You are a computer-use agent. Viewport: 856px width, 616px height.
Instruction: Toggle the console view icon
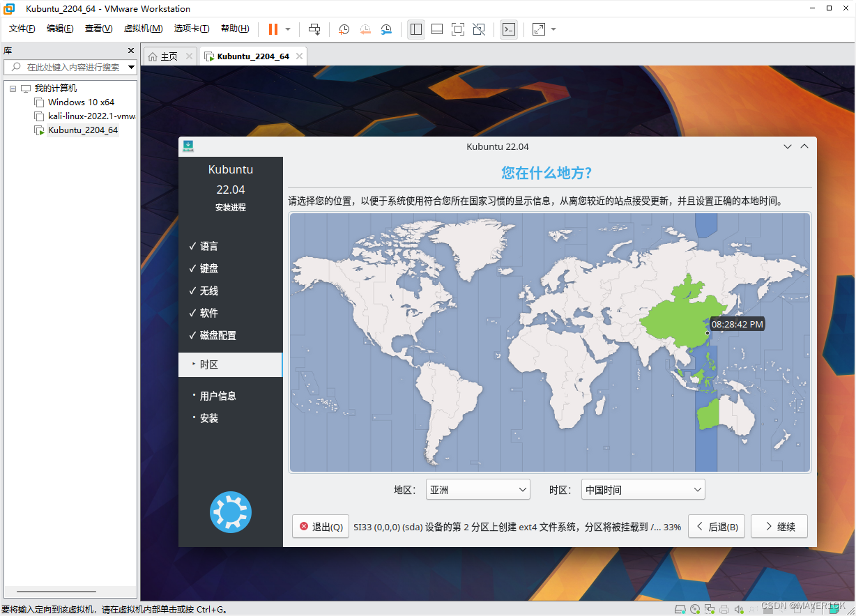[509, 29]
